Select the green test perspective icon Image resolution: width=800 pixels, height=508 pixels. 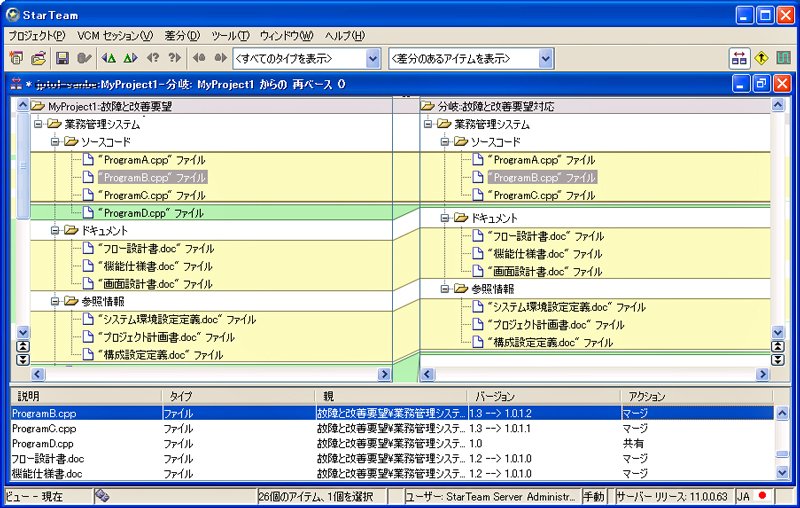[x=783, y=58]
